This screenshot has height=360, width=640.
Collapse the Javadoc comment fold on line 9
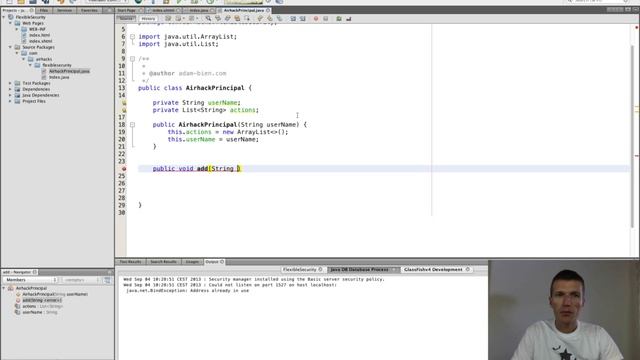coord(132,59)
